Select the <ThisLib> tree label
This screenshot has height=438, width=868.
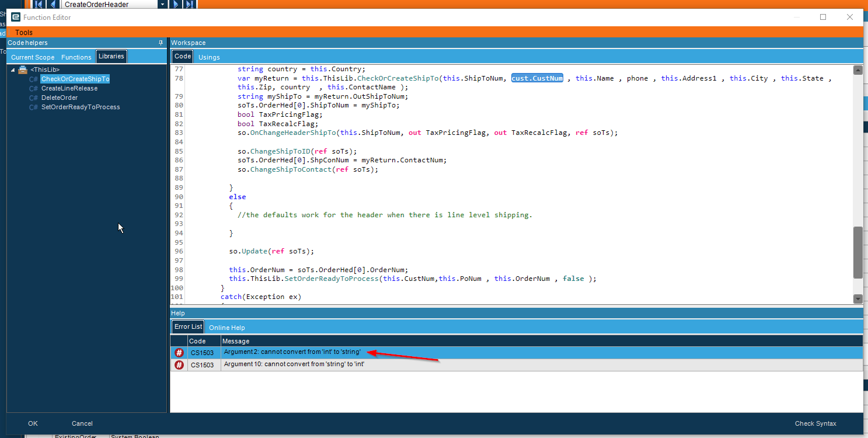coord(45,69)
